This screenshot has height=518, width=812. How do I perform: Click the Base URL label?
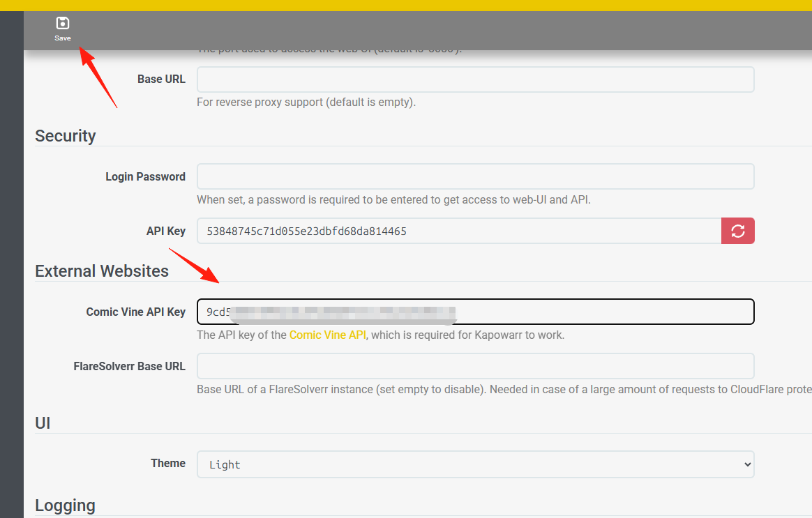tap(161, 79)
